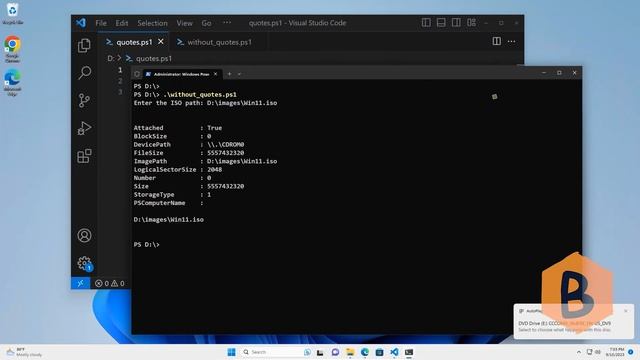Open the Go menu
Screen dimensions: 640x360
(x=207, y=23)
